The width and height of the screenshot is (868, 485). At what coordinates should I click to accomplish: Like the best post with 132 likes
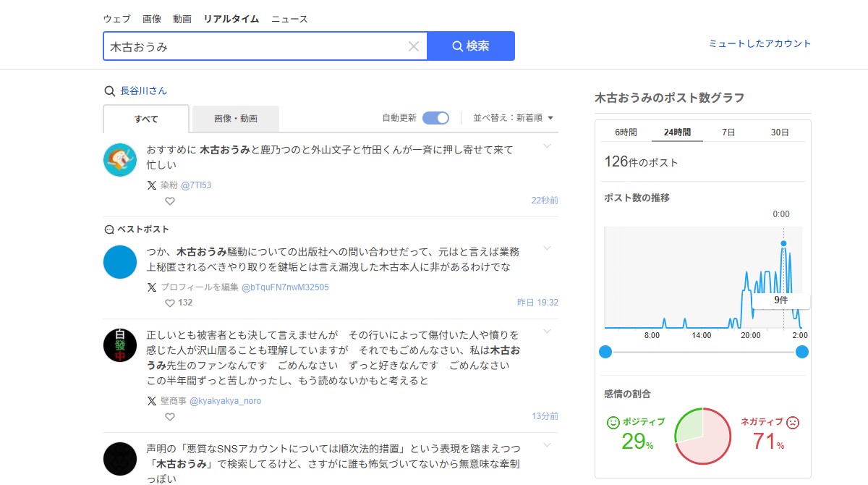pyautogui.click(x=170, y=303)
